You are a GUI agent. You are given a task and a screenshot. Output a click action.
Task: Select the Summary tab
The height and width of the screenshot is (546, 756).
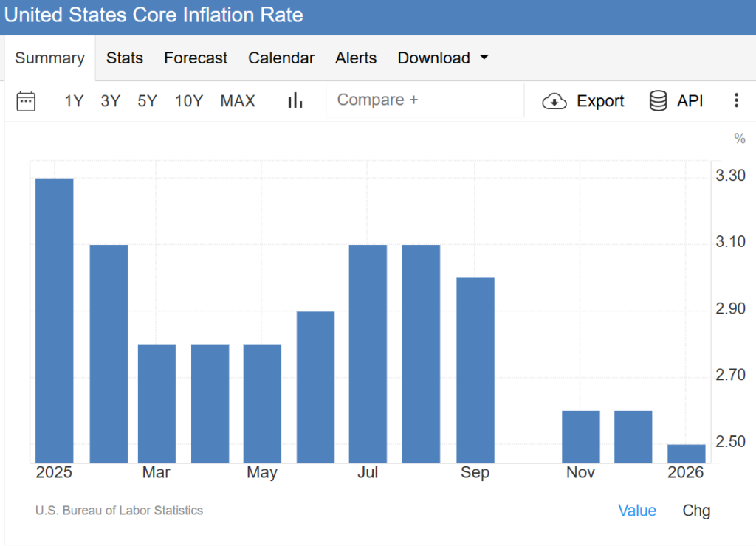coord(49,58)
